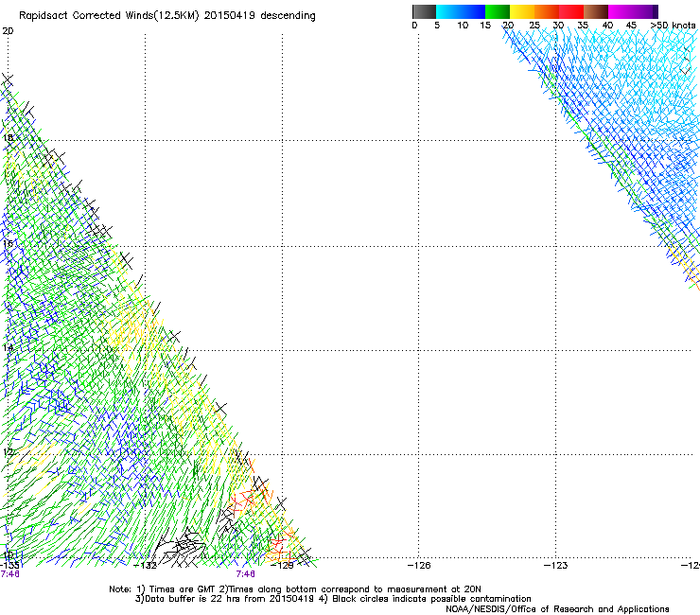This screenshot has width=700, height=615.
Task: Click the longitude label '-123'
Action: pyautogui.click(x=556, y=566)
